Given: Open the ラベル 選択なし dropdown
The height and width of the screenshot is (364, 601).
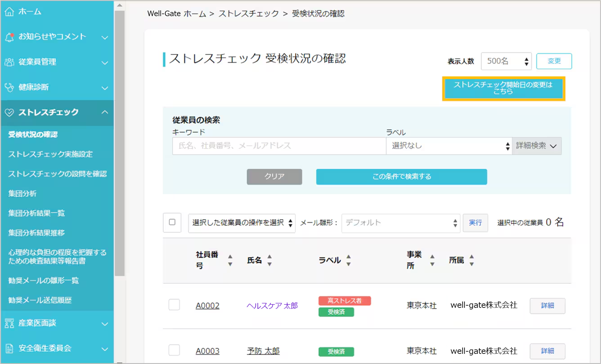Looking at the screenshot, I should point(449,146).
